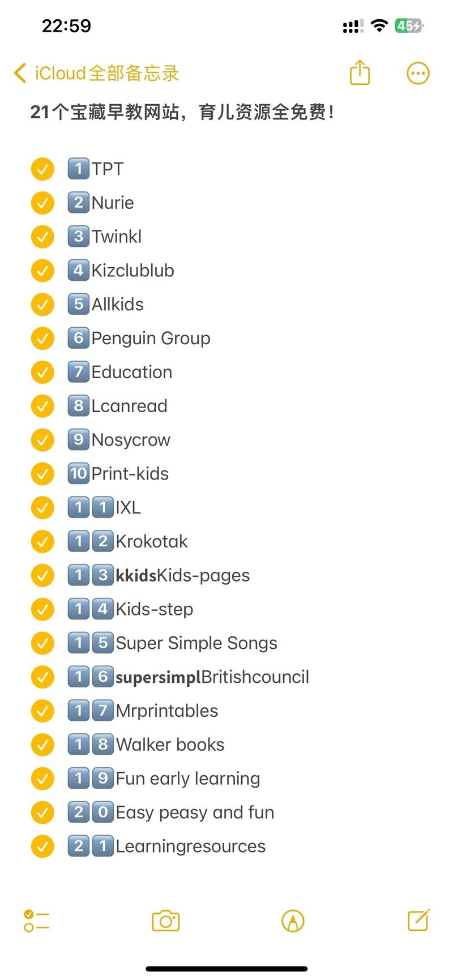Tap the Penguin Group text line
The width and height of the screenshot is (453, 980).
tap(151, 339)
